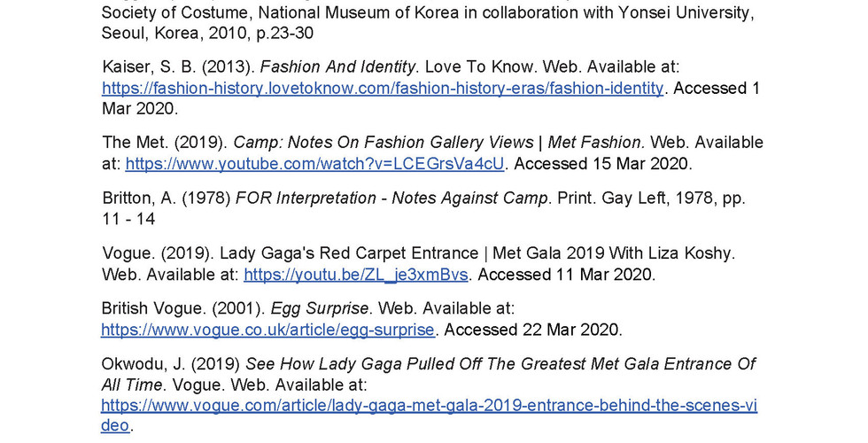Image resolution: width=868 pixels, height=443 pixels.
Task: Open the YouTube watch?v=LCEGrsVa4cU link
Action: 314,164
